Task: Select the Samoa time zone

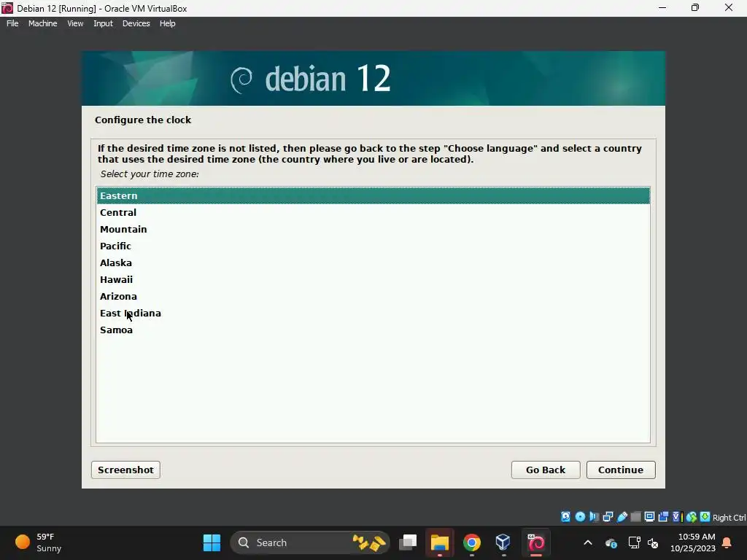Action: tap(373, 330)
